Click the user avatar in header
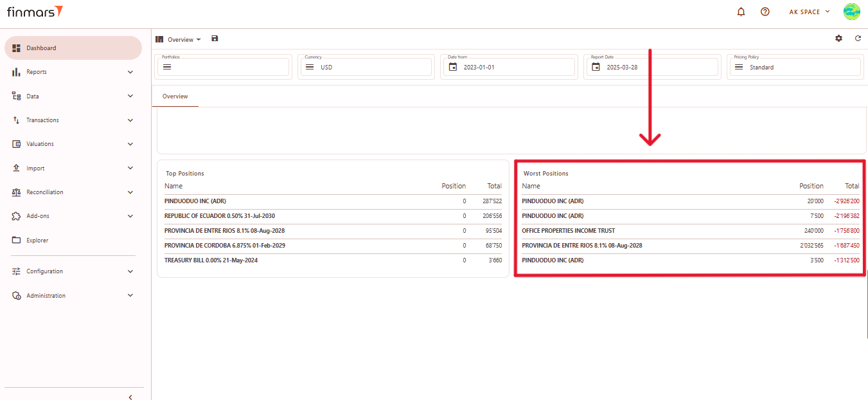The width and height of the screenshot is (868, 400). tap(851, 12)
